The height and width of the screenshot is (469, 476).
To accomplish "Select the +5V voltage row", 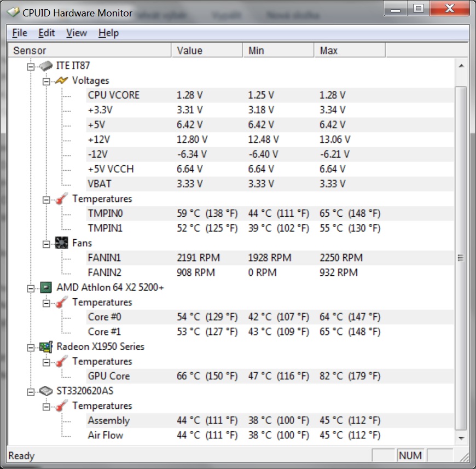I will pyautogui.click(x=270, y=125).
